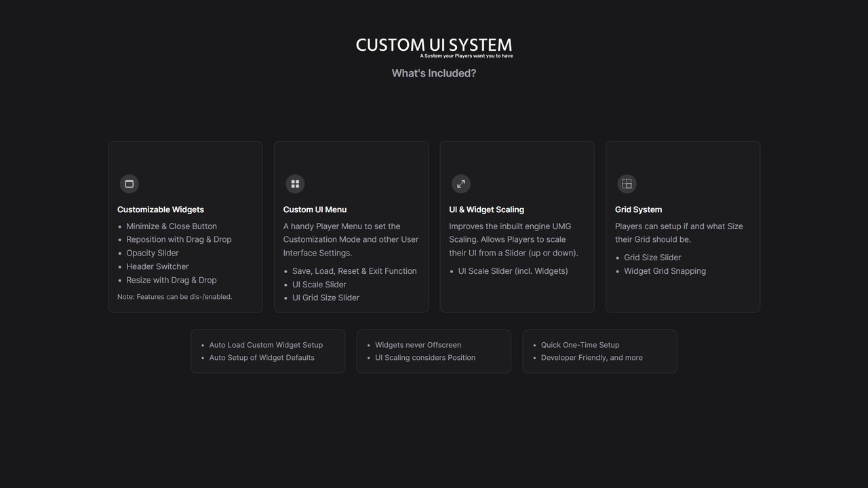This screenshot has height=488, width=868.
Task: Click the note 'Features can be dis-/enabled.'
Action: coord(175,297)
